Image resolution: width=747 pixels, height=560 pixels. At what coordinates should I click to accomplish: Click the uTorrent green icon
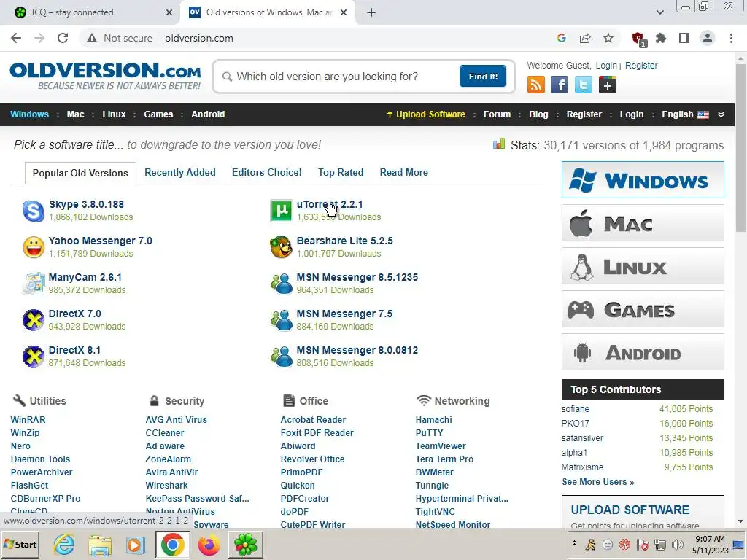pos(282,211)
